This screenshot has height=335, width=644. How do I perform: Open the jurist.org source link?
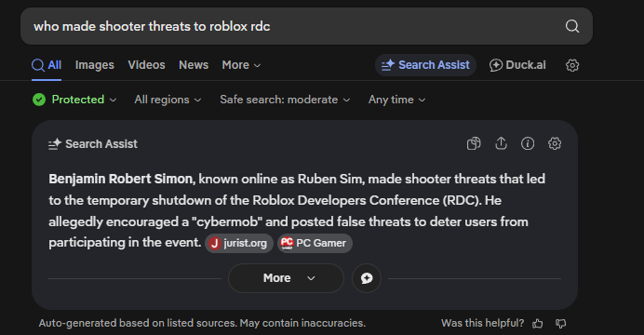pyautogui.click(x=239, y=243)
